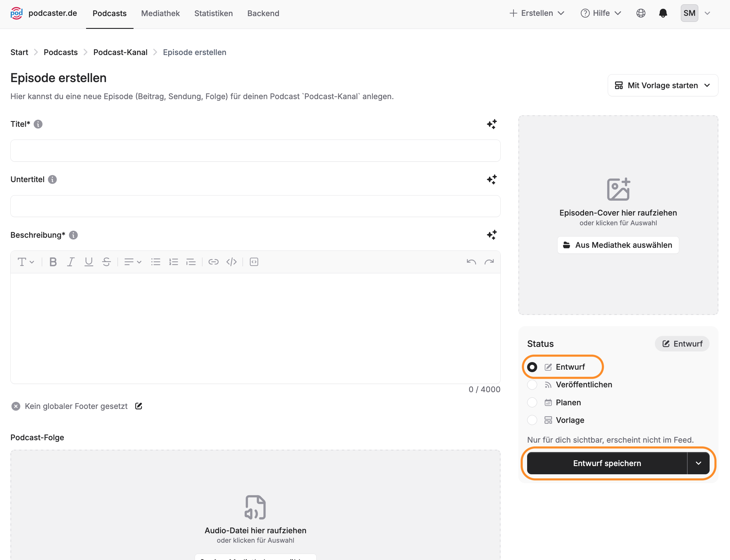Redo the editor change
Screen dimensions: 730x560
pos(489,262)
